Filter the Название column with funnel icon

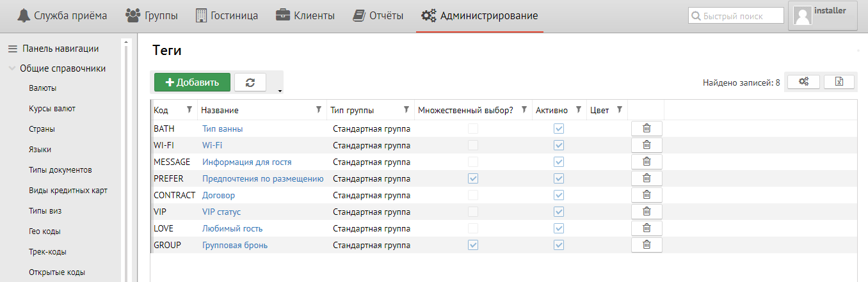[319, 109]
